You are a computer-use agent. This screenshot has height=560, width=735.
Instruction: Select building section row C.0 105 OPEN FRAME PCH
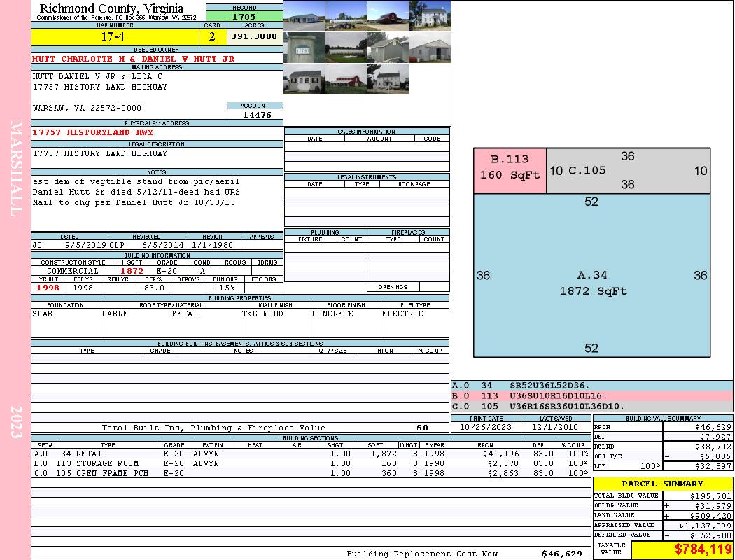tap(311, 473)
